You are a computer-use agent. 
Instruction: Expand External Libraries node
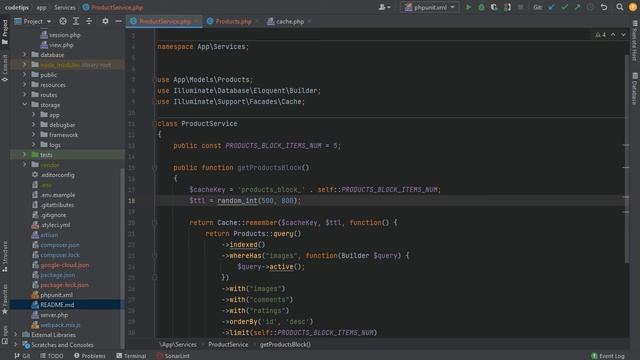tap(16, 335)
